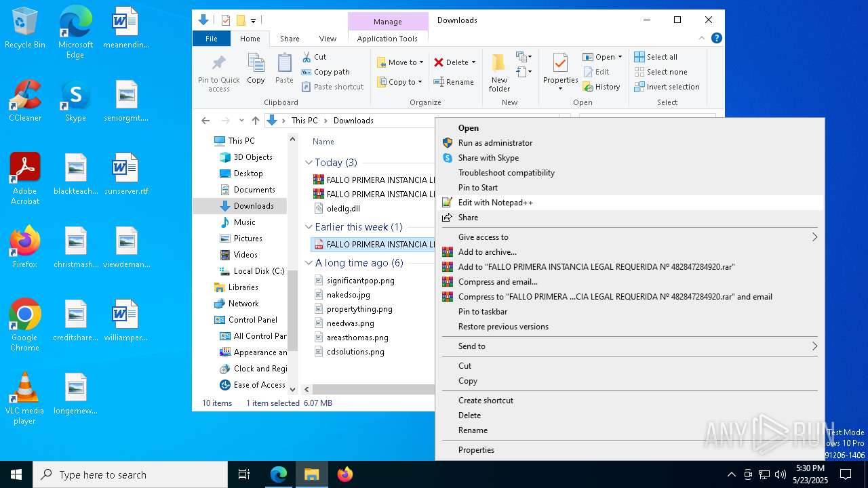
Task: Open Application Tools tab
Action: click(387, 39)
